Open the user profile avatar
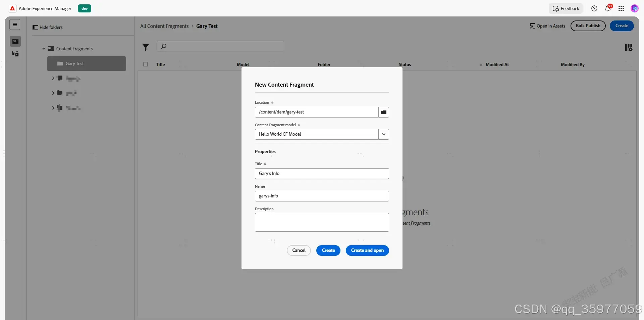The width and height of the screenshot is (644, 320). click(x=634, y=8)
